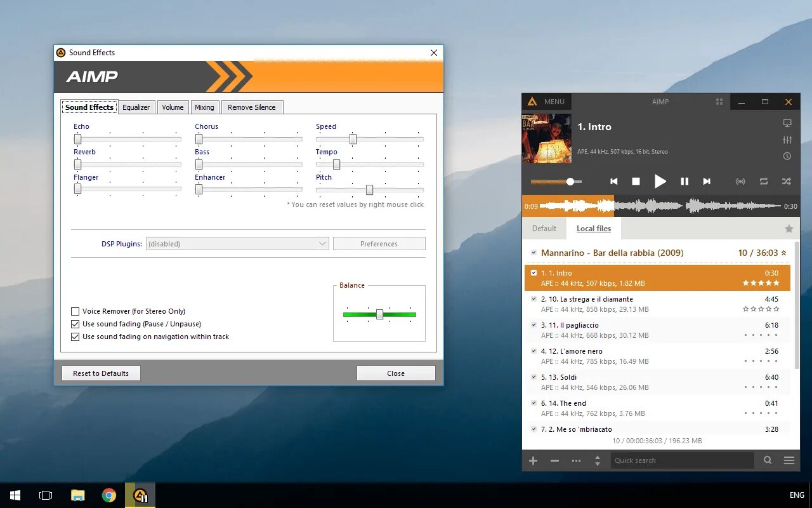Viewport: 812px width, 508px height.
Task: Toggle checkbox for L'amore nero track
Action: point(534,351)
